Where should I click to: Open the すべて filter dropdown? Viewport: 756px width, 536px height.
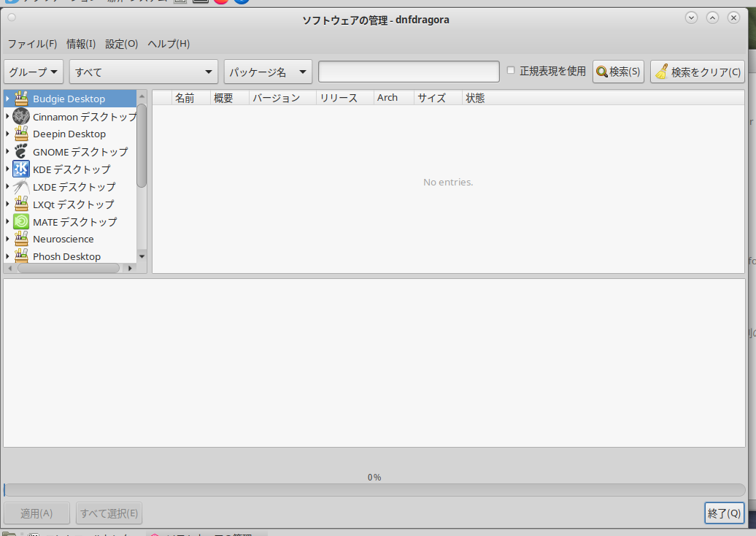coord(144,72)
